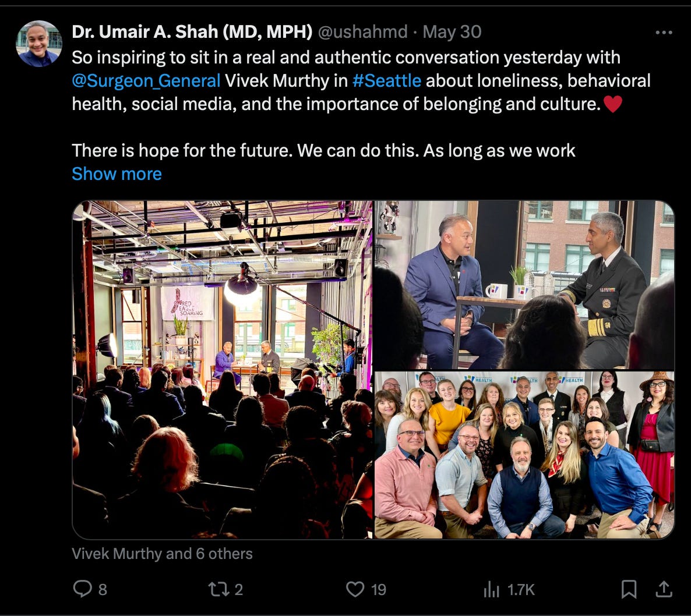
Task: Open the photo of two men conversing
Action: (x=524, y=285)
